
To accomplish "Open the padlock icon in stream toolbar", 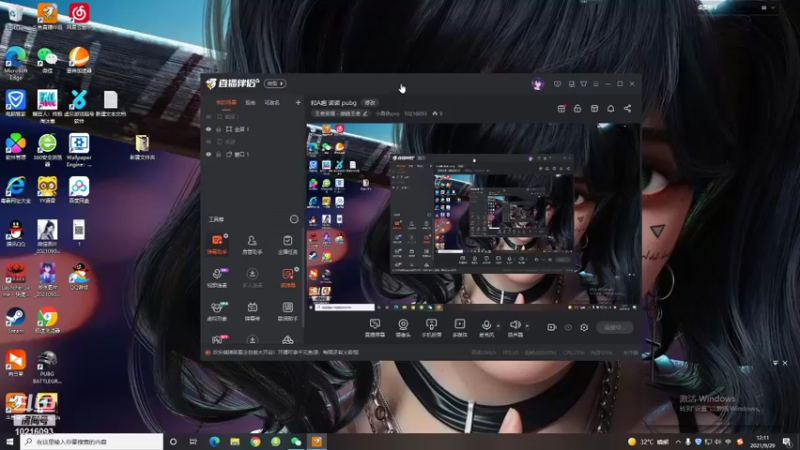I will (578, 109).
